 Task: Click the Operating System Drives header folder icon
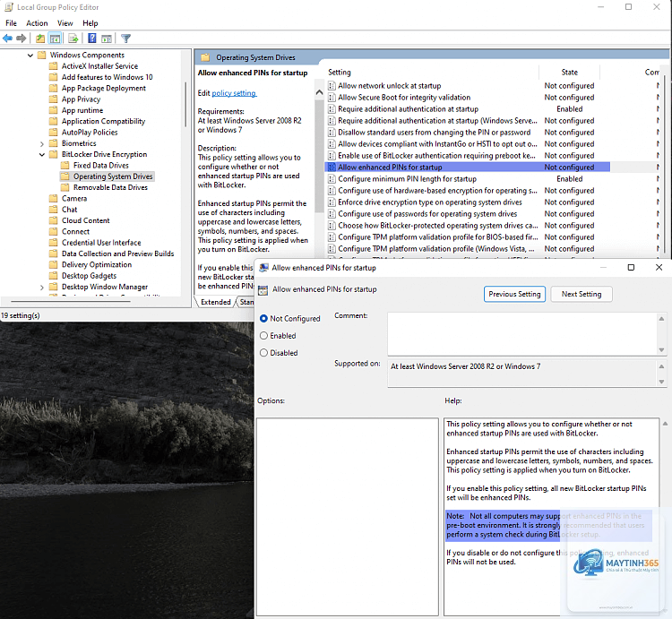coord(205,57)
